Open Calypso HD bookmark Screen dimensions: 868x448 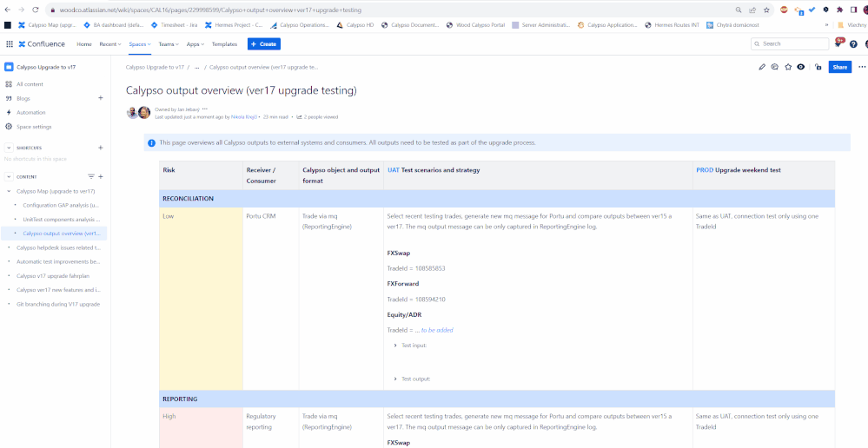coord(355,25)
